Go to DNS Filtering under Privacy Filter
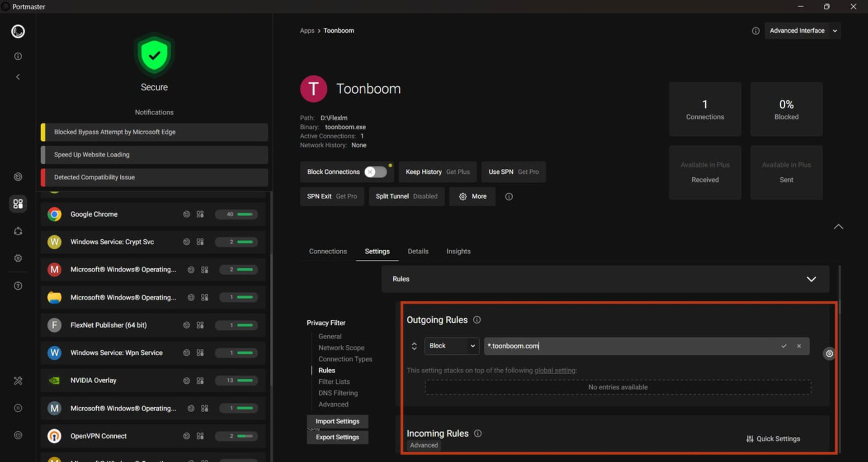 pyautogui.click(x=338, y=393)
